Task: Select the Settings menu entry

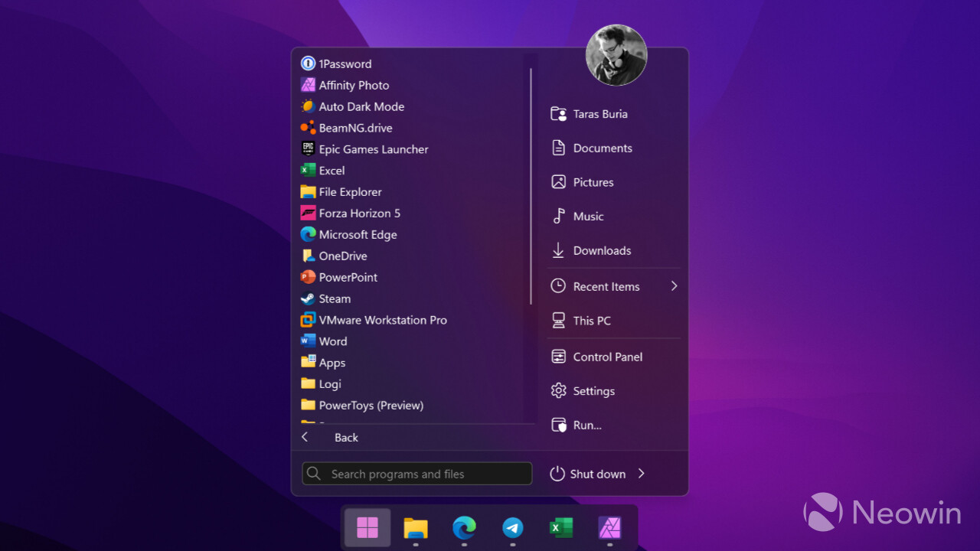Action: point(614,391)
